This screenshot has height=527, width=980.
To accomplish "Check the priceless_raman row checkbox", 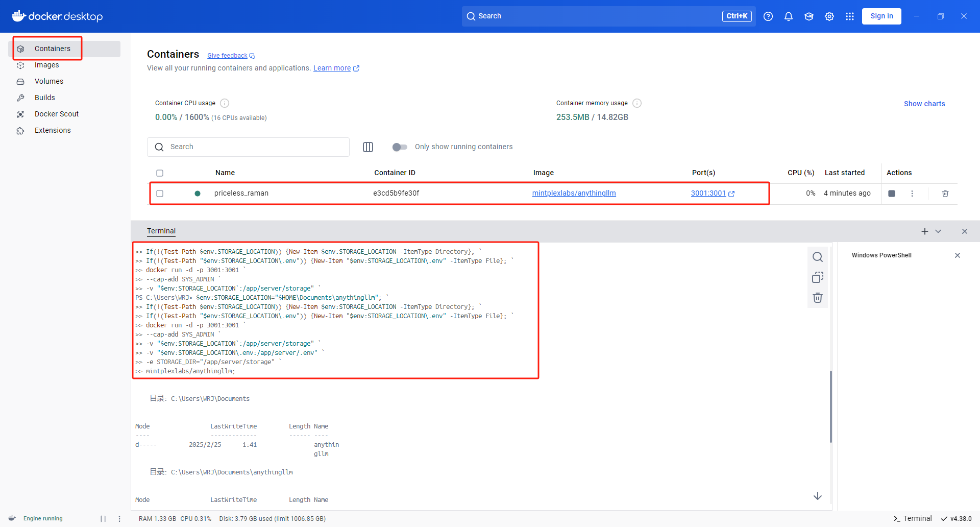I will (x=160, y=194).
